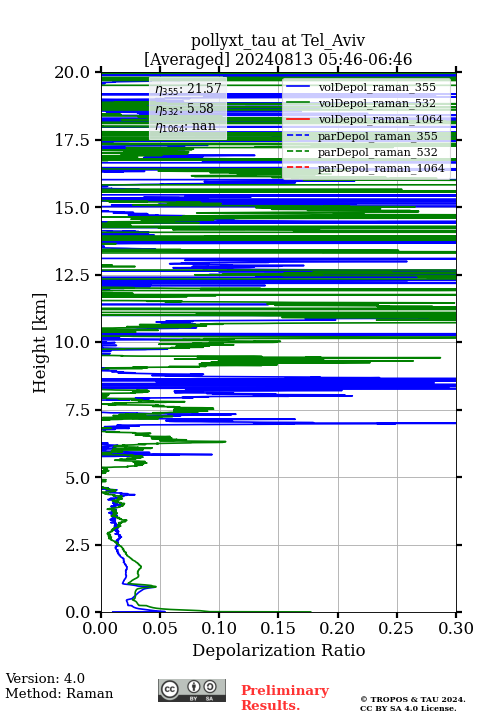Click the plot title pollyxt_tau at Tel_Aviv
Viewport: 480px width, 720px height.
[278, 40]
